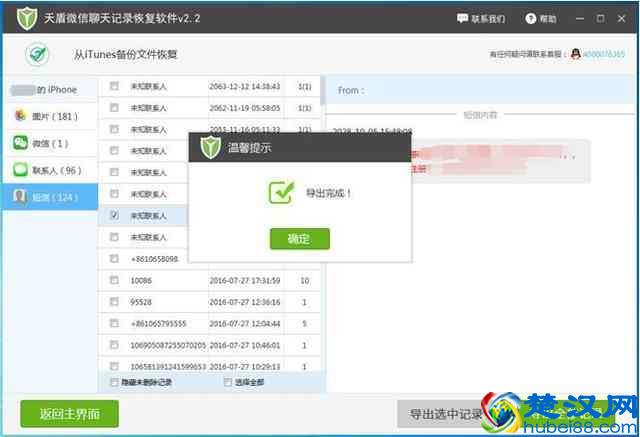
Task: Switch to the 微信 (1) category
Action: pyautogui.click(x=50, y=143)
